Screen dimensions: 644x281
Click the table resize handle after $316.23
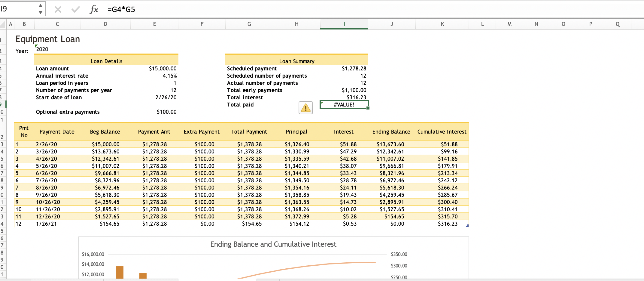point(467,226)
